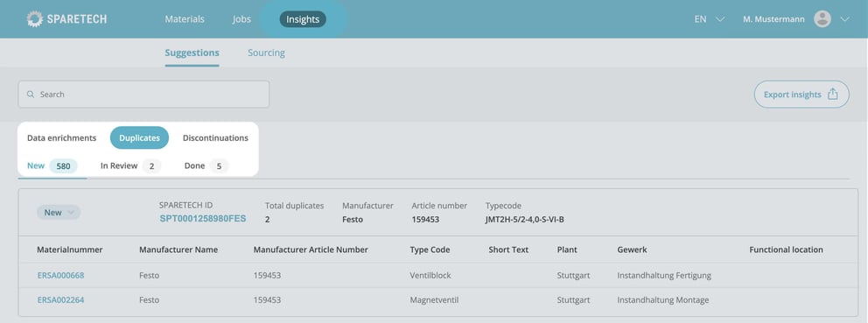Click the Functional location column header
The width and height of the screenshot is (868, 323).
click(786, 249)
